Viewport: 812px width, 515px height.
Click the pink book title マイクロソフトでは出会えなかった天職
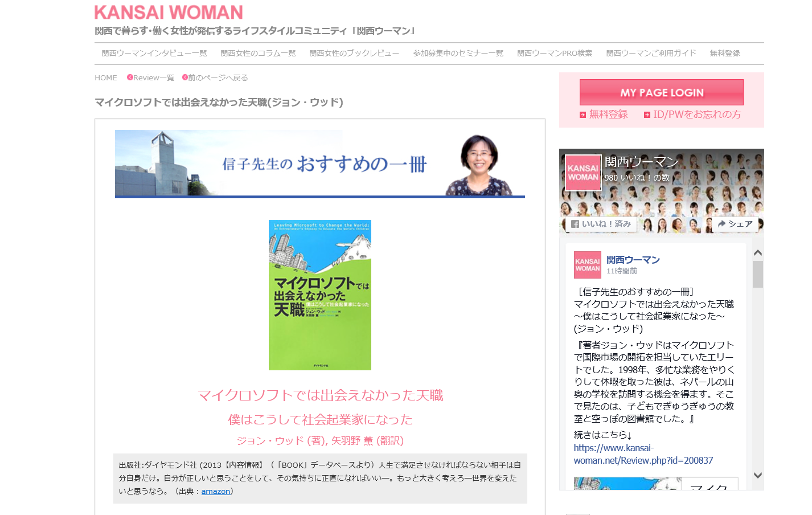(x=320, y=395)
